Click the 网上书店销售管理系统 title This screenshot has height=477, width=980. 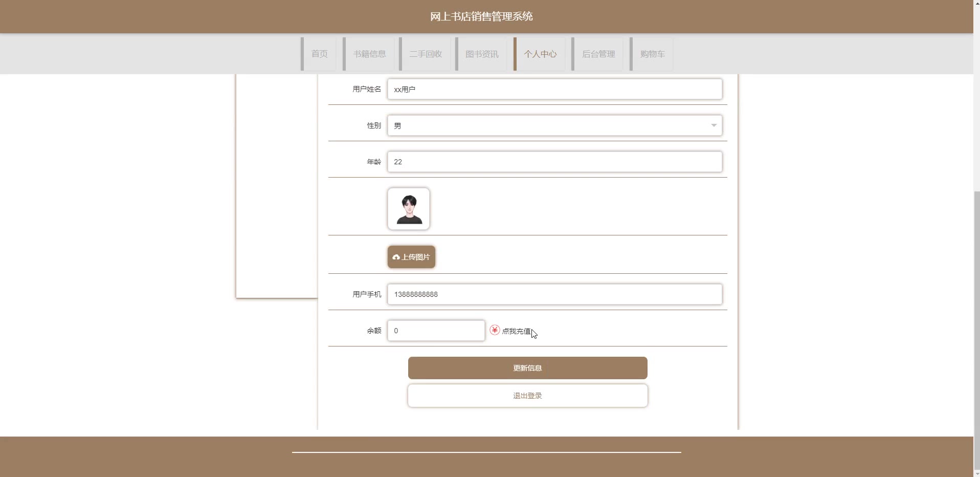(481, 16)
